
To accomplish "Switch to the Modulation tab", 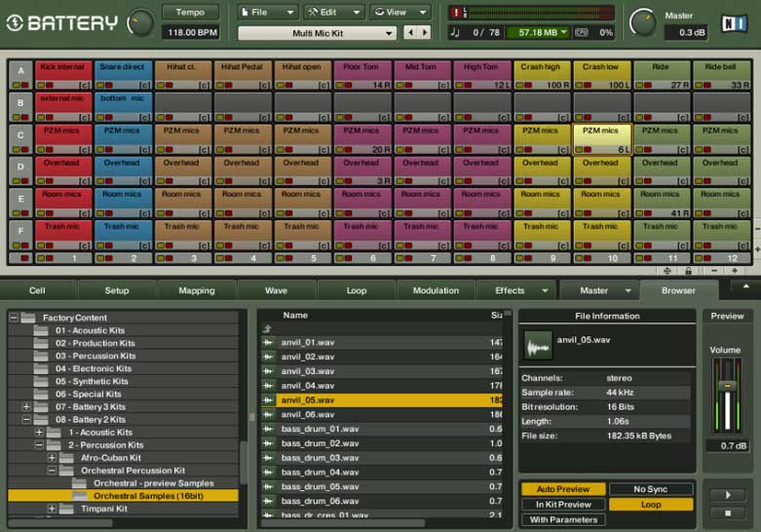I will tap(436, 290).
